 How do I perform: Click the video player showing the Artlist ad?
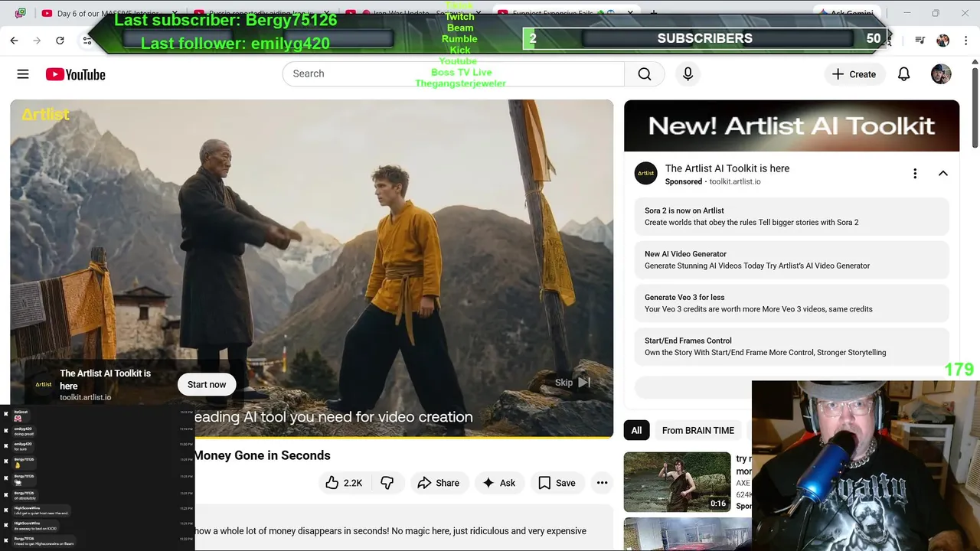[312, 268]
